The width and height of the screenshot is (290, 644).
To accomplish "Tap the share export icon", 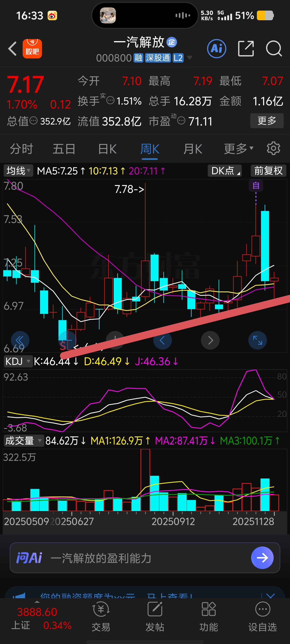I will [246, 49].
